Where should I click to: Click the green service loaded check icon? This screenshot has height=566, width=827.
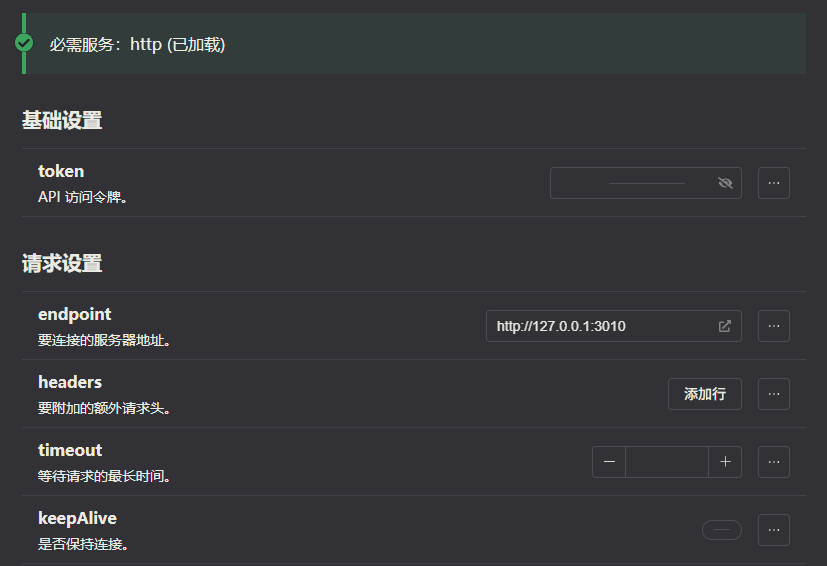pyautogui.click(x=24, y=43)
